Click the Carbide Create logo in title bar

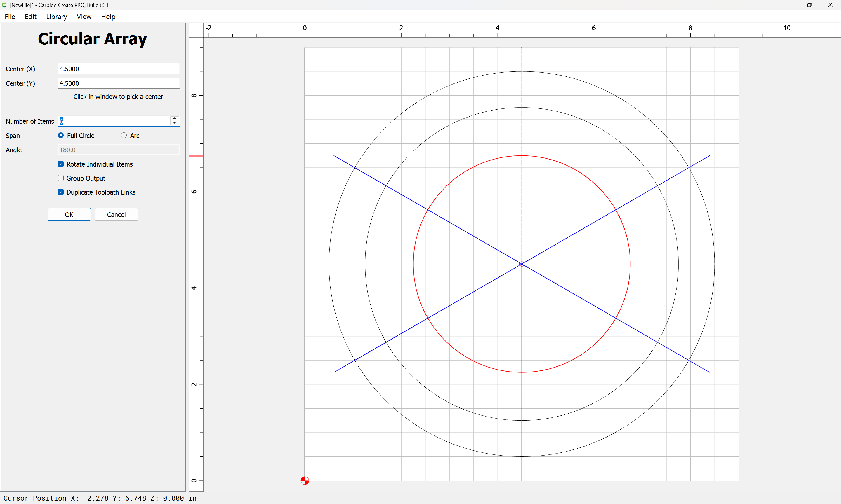pyautogui.click(x=4, y=5)
